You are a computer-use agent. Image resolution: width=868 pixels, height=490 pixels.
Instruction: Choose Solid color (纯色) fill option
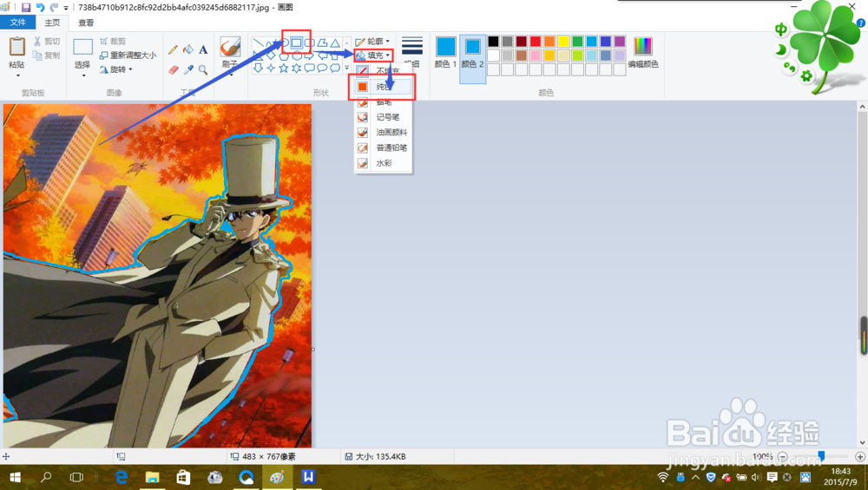[383, 87]
